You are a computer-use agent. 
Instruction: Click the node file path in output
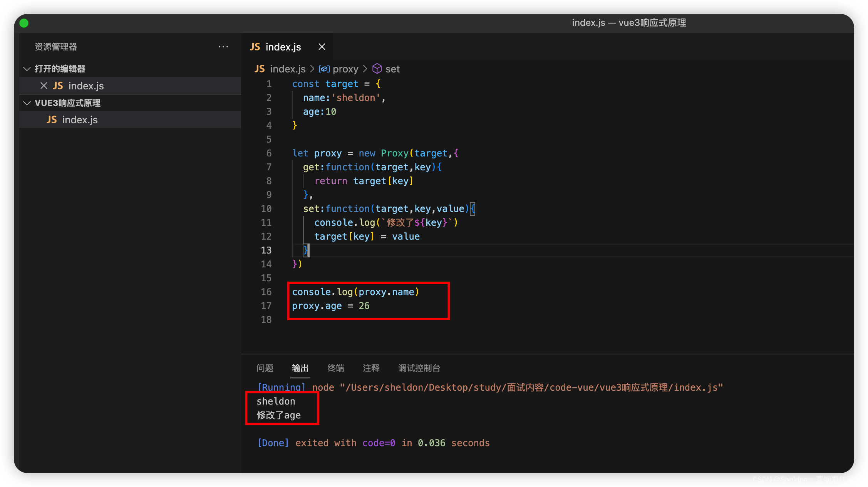(531, 388)
